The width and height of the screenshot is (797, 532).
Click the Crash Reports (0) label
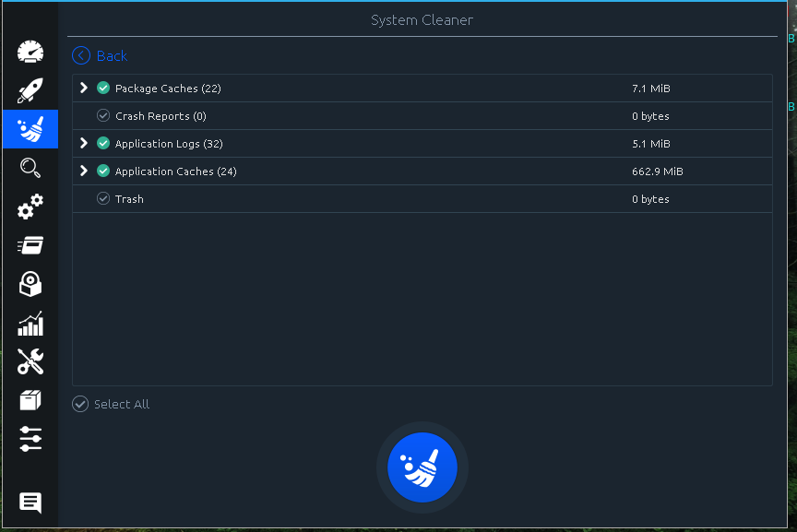coord(161,116)
